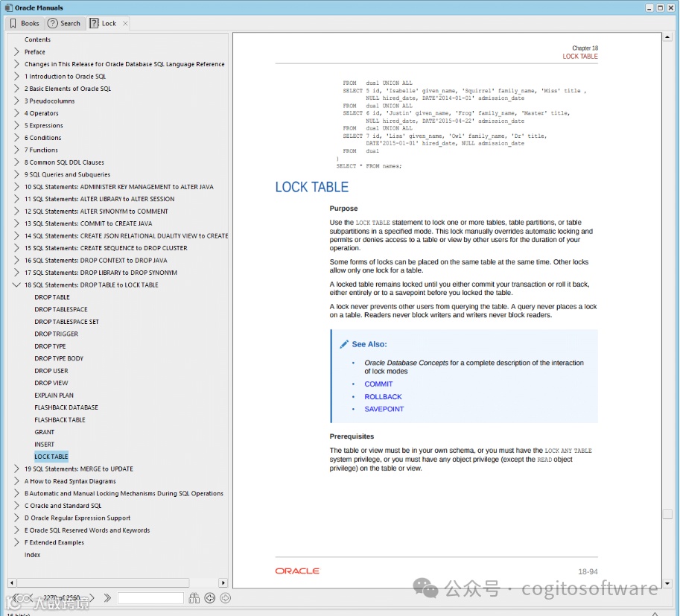This screenshot has width=680, height=616.
Task: Expand E Oracle SQL Reserved Words
Action: pos(16,530)
